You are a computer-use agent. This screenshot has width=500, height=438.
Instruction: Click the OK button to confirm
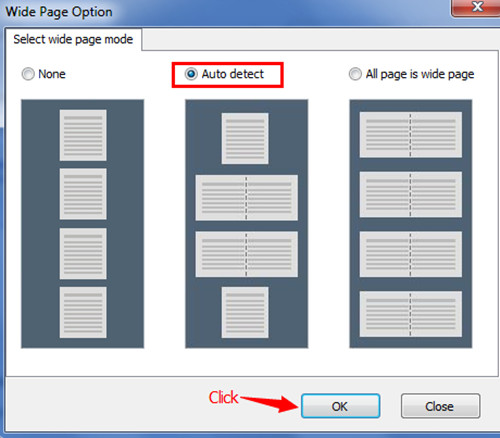coord(340,406)
